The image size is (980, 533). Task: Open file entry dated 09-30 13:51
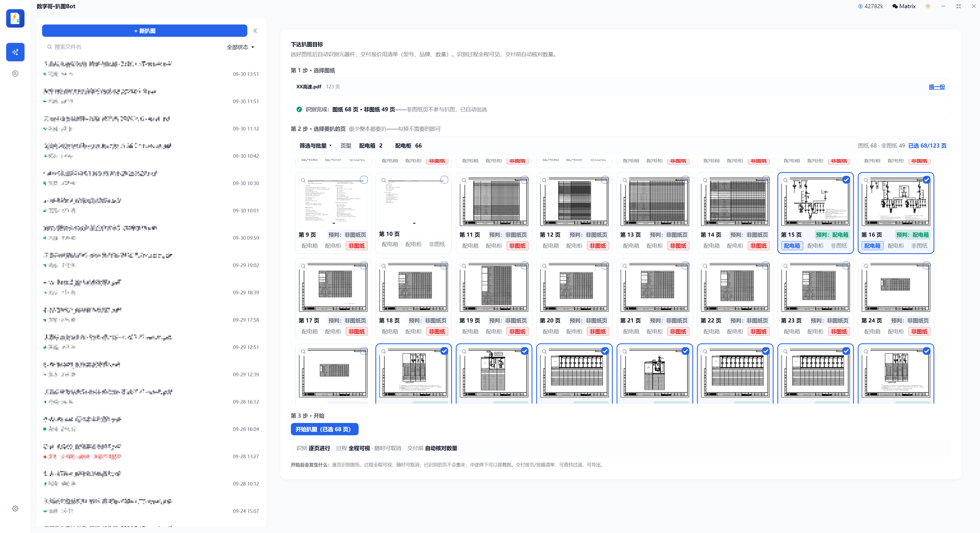pyautogui.click(x=151, y=69)
